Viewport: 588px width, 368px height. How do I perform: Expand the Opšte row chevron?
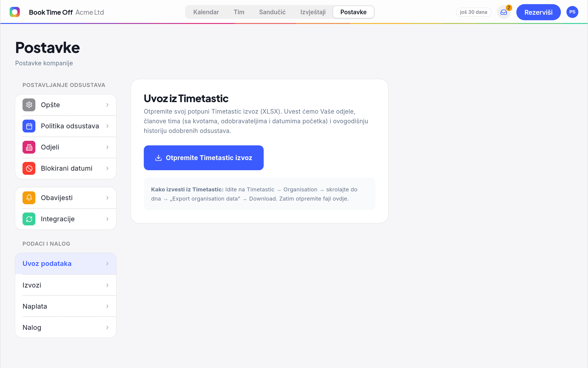[x=107, y=105]
